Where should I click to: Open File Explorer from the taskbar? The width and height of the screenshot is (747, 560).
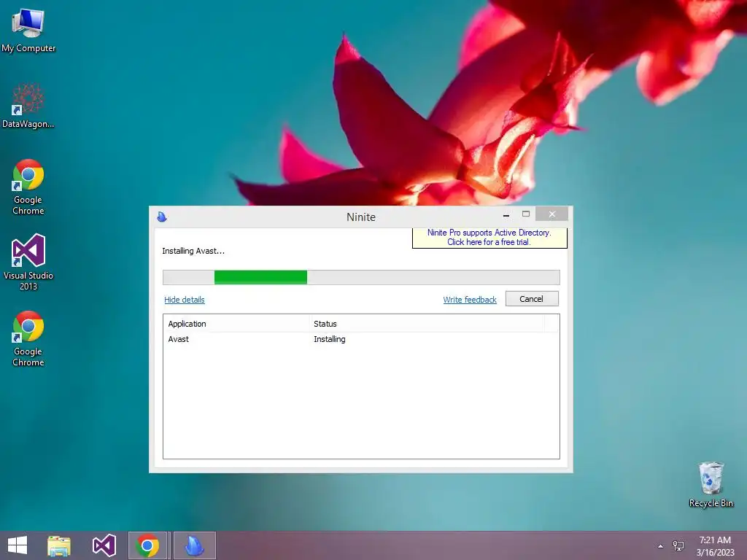[59, 545]
